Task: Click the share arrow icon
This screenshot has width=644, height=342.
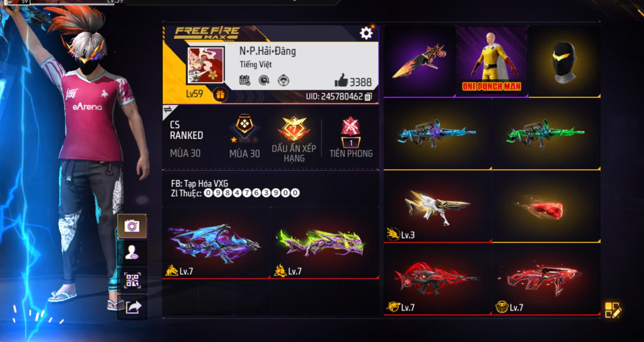Action: click(132, 308)
